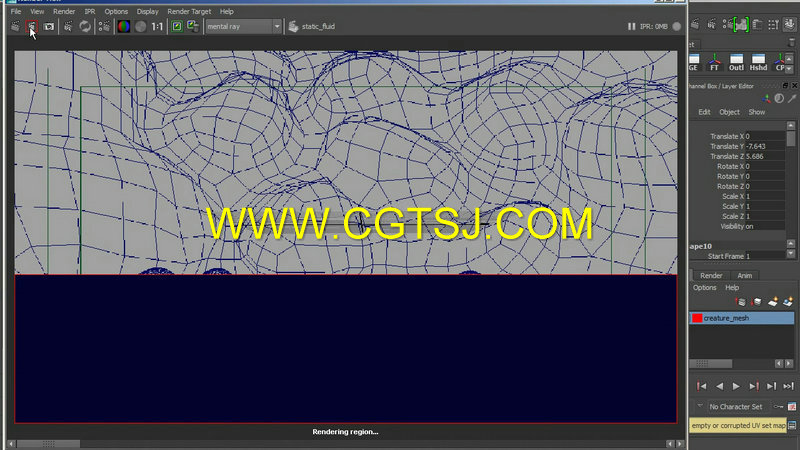The image size is (800, 450).
Task: Switch to the Anim layer tab
Action: [x=744, y=276]
